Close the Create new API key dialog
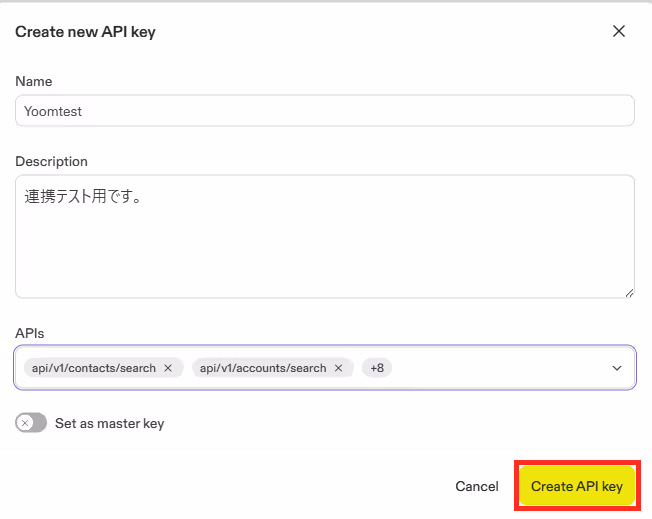The height and width of the screenshot is (519, 652). pos(619,31)
